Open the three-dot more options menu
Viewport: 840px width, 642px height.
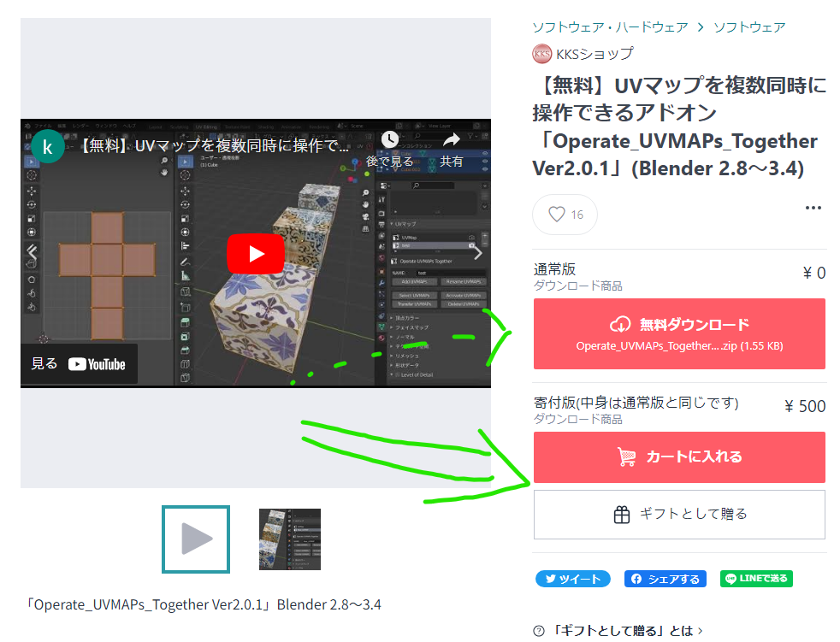pyautogui.click(x=813, y=208)
